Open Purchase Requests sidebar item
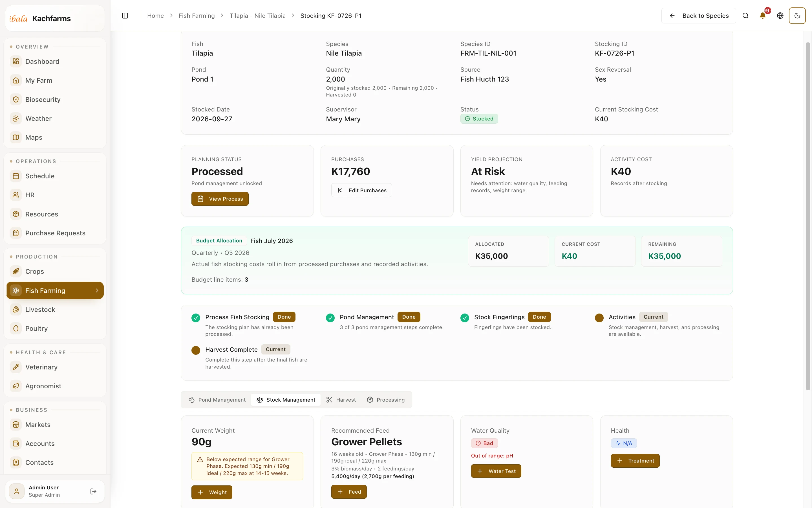Image resolution: width=812 pixels, height=508 pixels. 55,233
